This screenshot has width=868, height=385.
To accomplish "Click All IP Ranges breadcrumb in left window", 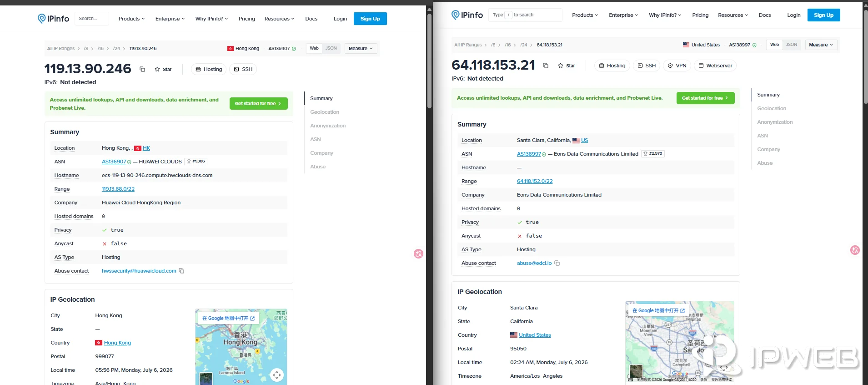I will click(x=61, y=48).
